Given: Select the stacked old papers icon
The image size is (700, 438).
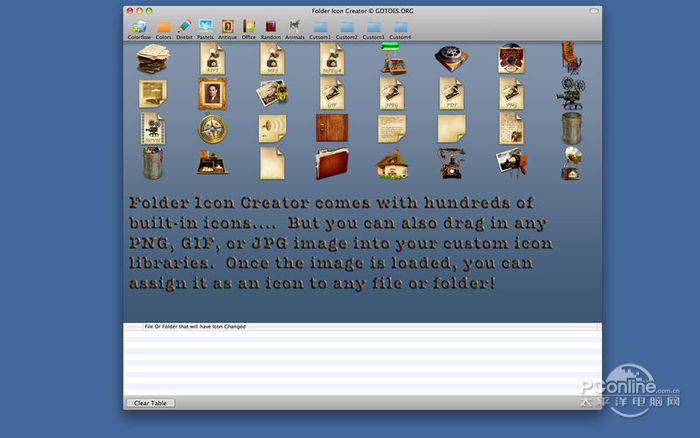Looking at the screenshot, I should [153, 58].
